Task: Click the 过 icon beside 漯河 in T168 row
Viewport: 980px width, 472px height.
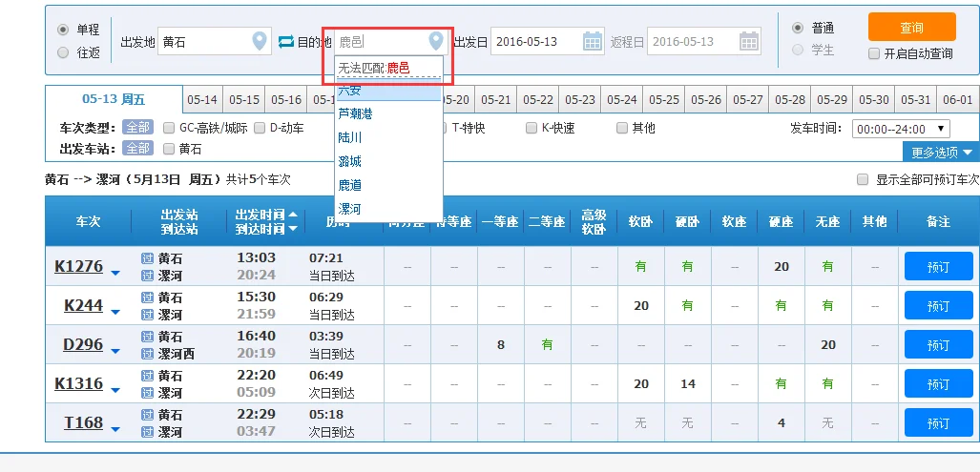Action: [x=148, y=431]
